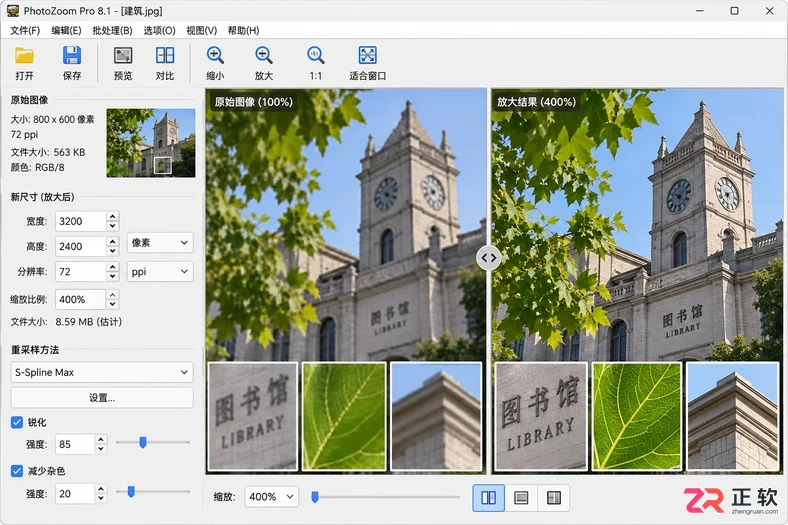Click the blurry leaf detail thumbnail
The image size is (788, 525).
click(x=344, y=416)
